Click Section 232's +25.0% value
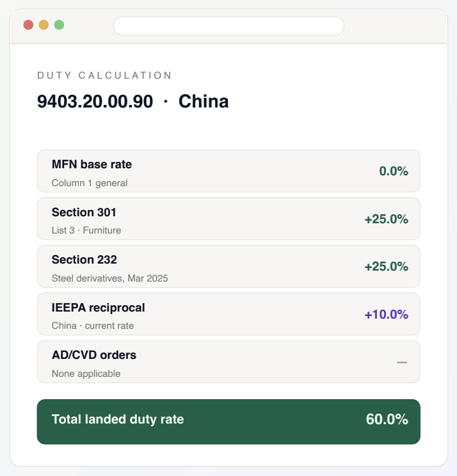The image size is (457, 476). tap(386, 267)
